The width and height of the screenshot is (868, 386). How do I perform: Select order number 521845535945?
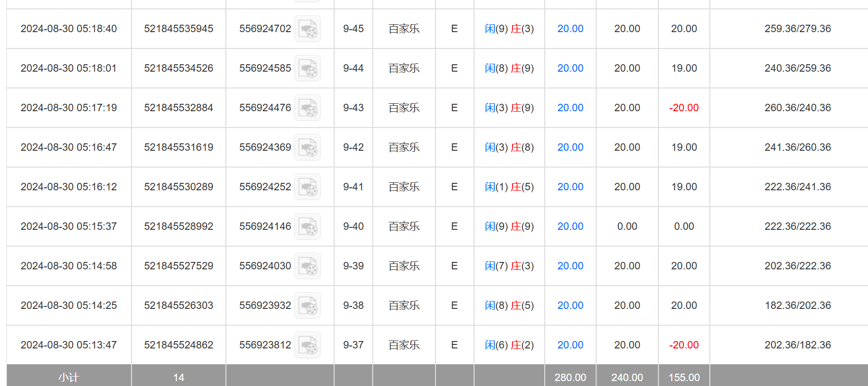(x=178, y=29)
